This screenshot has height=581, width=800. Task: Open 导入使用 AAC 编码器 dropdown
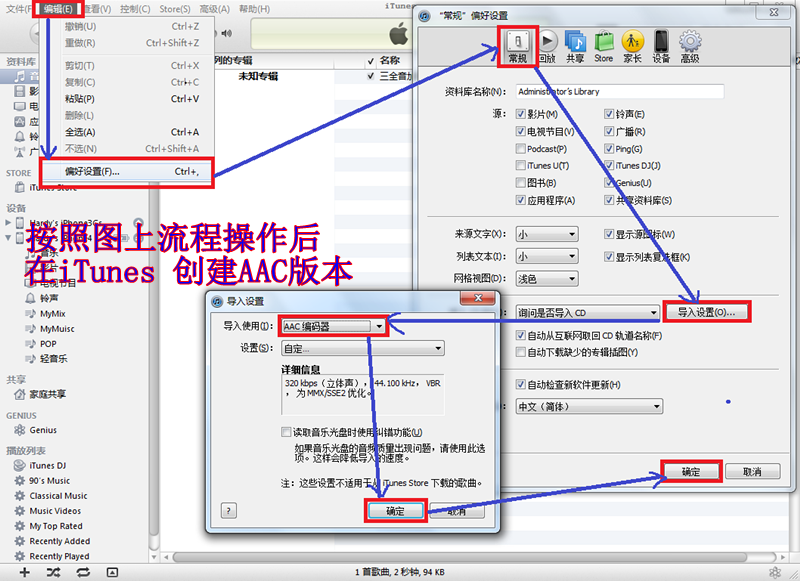(334, 326)
